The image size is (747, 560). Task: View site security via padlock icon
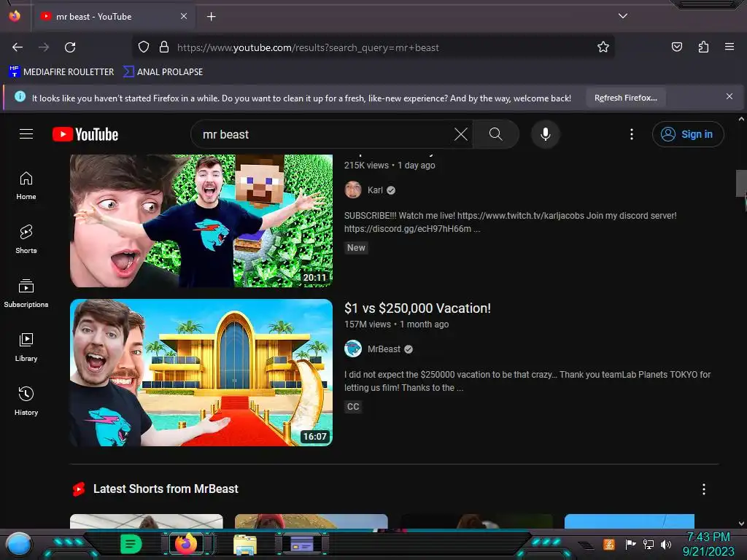click(x=164, y=47)
